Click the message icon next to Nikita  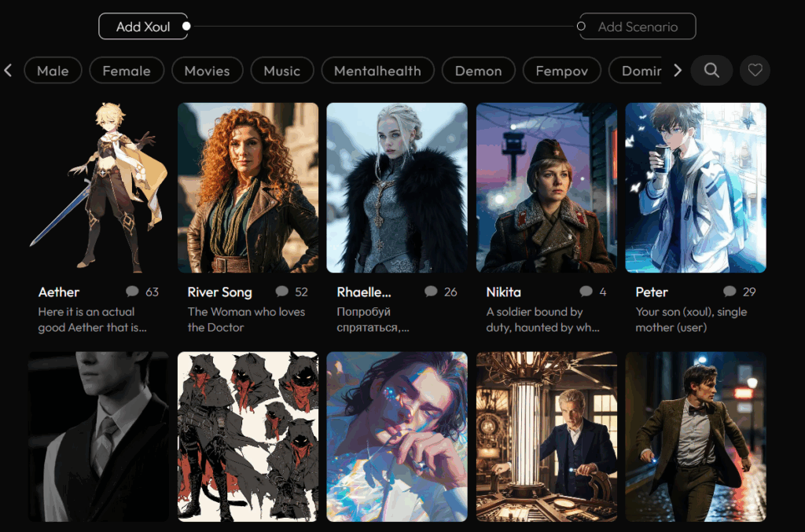(586, 292)
